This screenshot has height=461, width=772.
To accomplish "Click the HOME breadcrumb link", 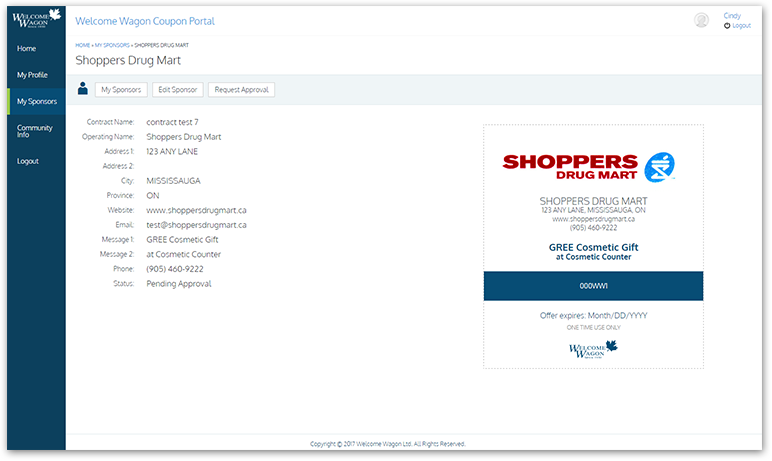I will pyautogui.click(x=82, y=46).
